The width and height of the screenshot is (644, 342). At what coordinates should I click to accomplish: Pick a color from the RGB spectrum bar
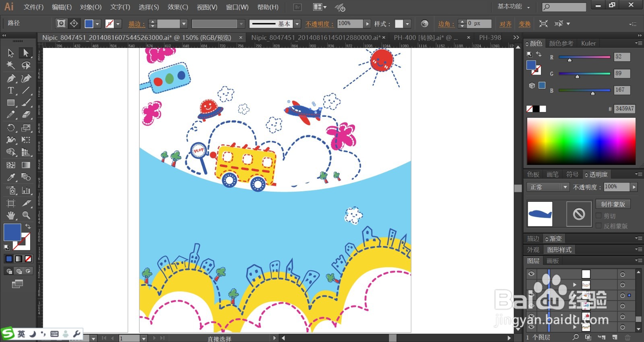tap(581, 141)
